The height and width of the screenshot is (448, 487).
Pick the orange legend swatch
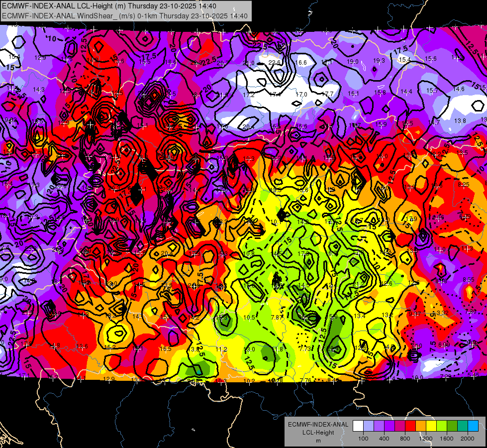tap(421, 426)
